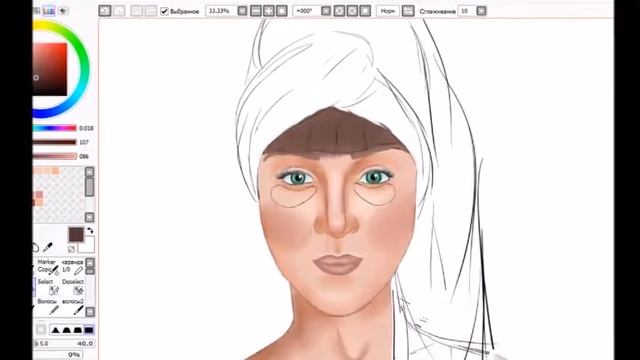Select the highlighted hardest edge shape
640x360 pixels.
[x=89, y=329]
